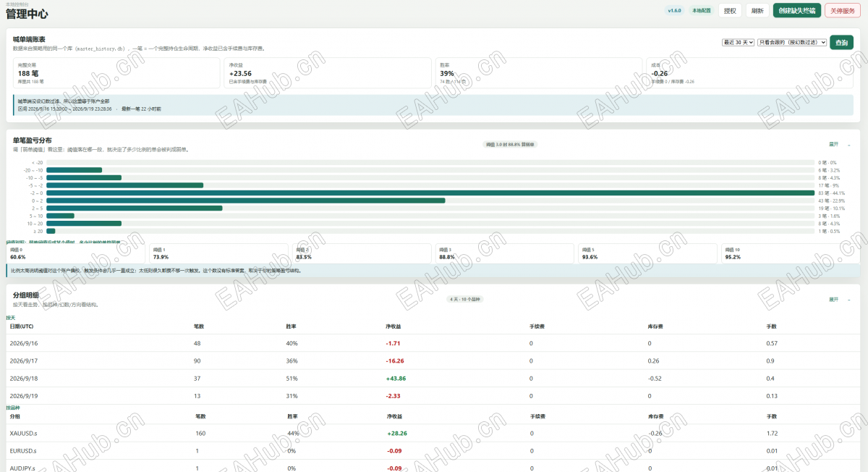This screenshot has width=868, height=472.
Task: Click the -16.26 net profit value
Action: coord(395,361)
